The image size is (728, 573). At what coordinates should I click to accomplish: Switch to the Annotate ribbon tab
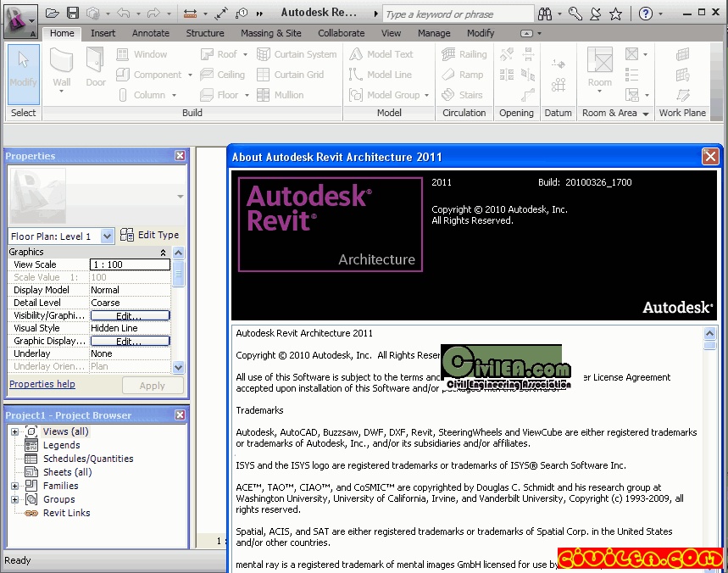click(x=150, y=33)
